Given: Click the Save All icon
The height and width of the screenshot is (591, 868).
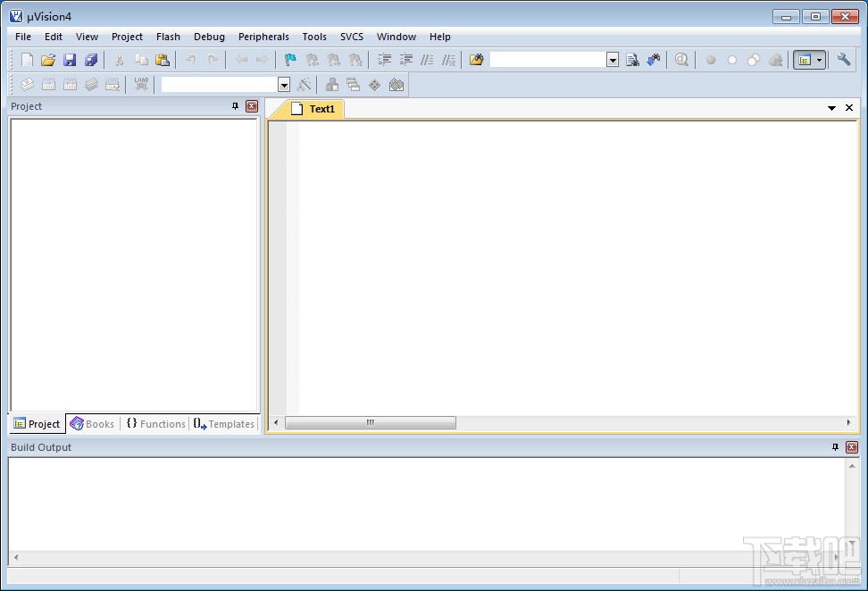Looking at the screenshot, I should pos(91,60).
